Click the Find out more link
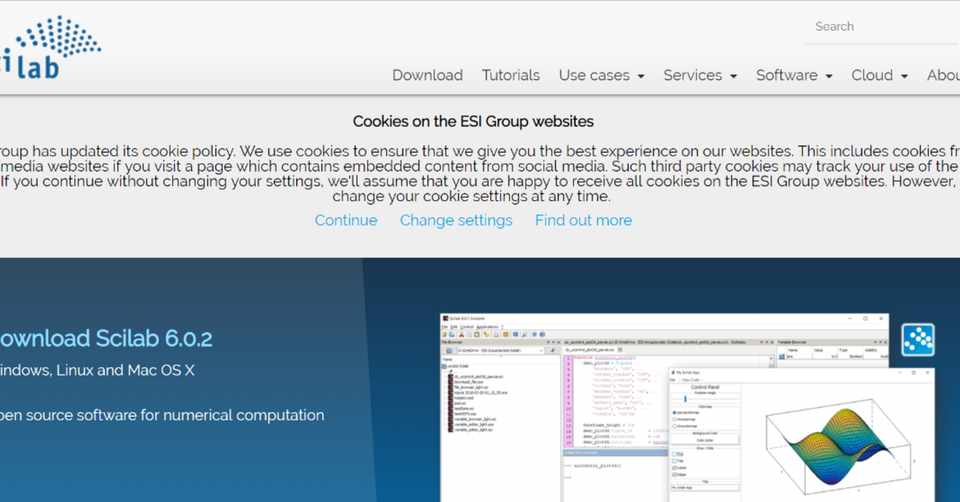 tap(583, 220)
